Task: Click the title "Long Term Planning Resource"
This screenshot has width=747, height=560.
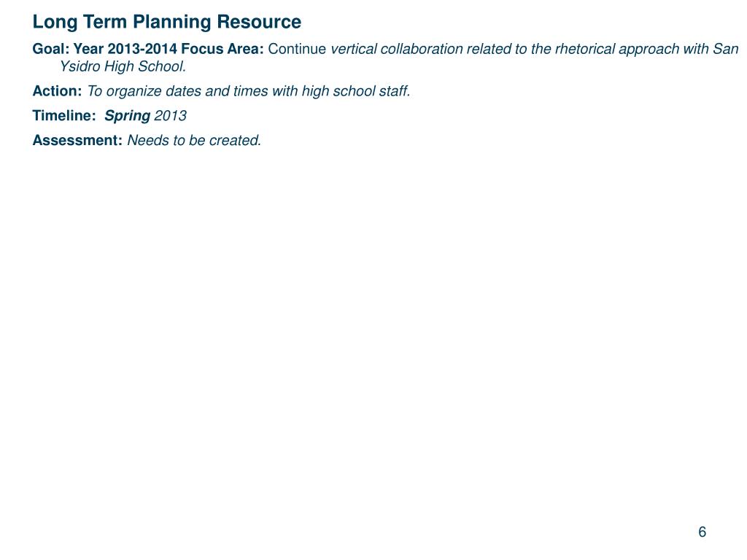Action: pos(166,23)
